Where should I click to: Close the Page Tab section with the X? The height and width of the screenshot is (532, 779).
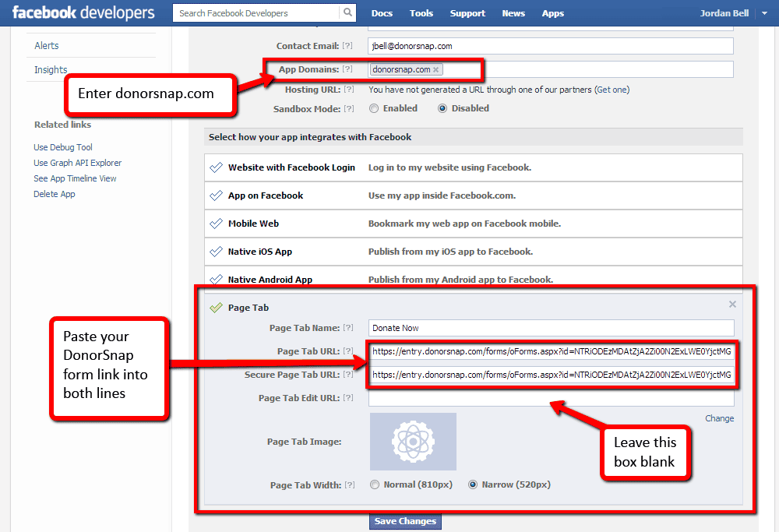pos(732,304)
